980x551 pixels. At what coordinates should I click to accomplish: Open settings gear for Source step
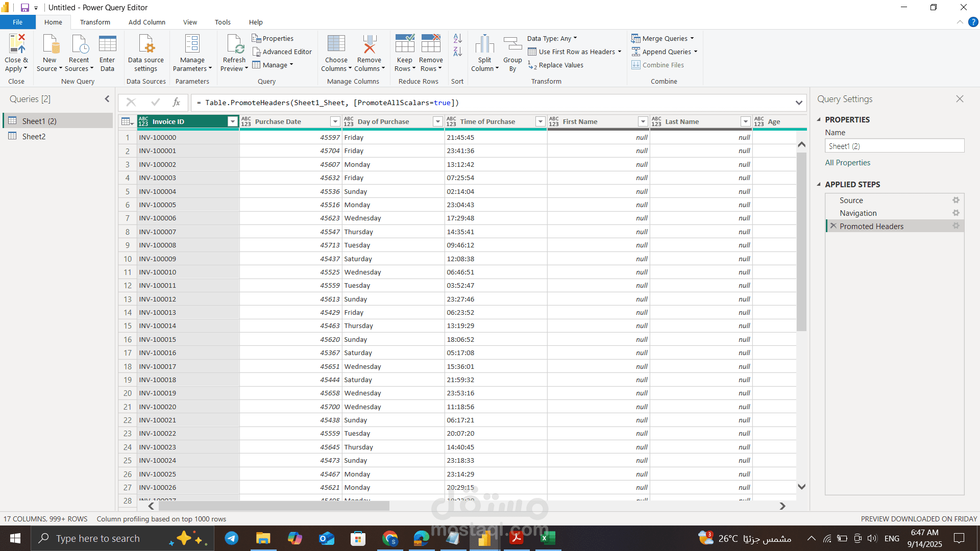[955, 201]
